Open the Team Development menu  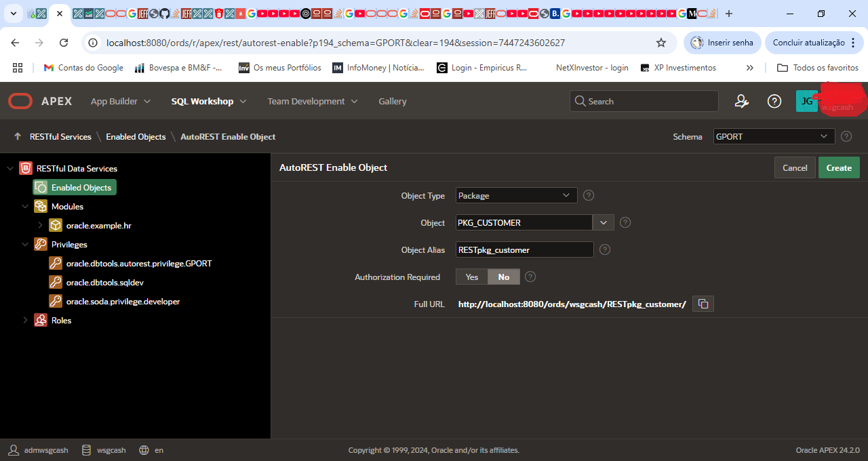(313, 101)
